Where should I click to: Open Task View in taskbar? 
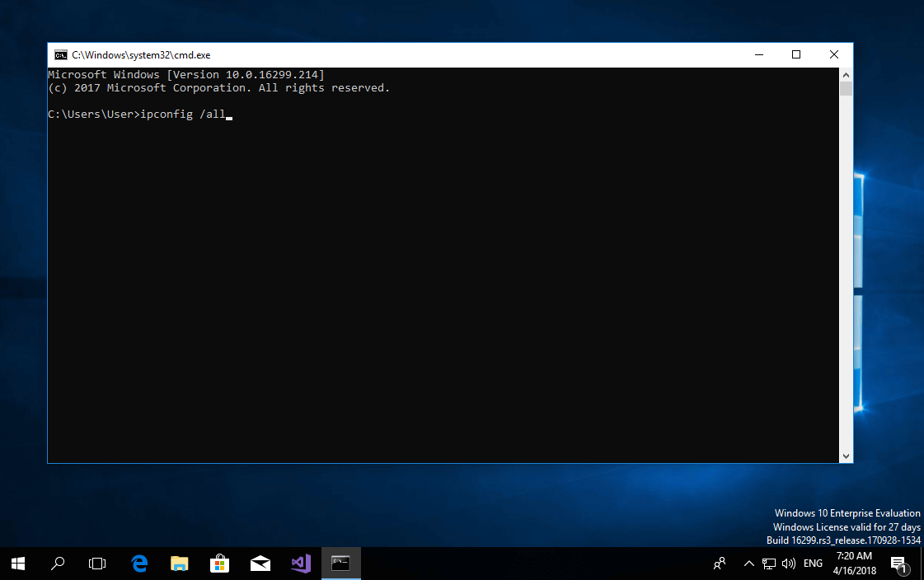coord(97,564)
